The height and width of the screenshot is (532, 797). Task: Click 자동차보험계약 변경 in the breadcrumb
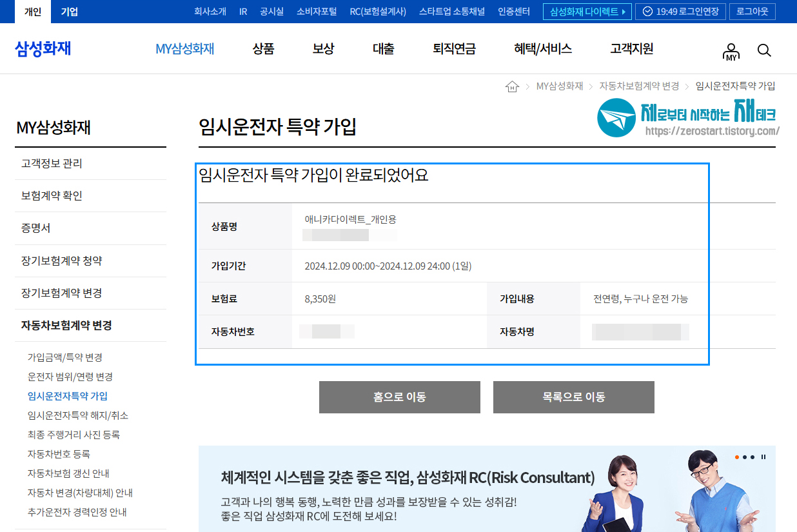coord(639,86)
